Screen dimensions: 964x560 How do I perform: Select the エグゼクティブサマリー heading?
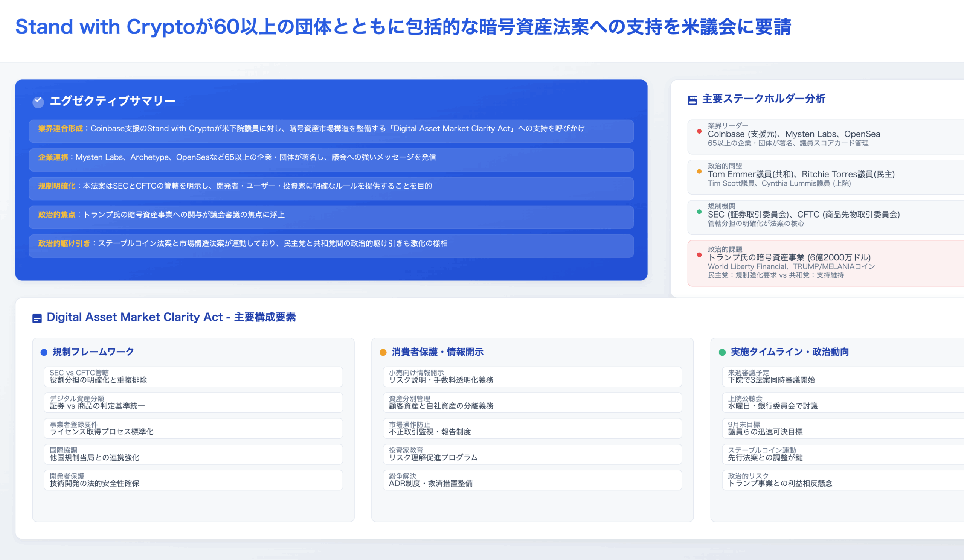(113, 101)
